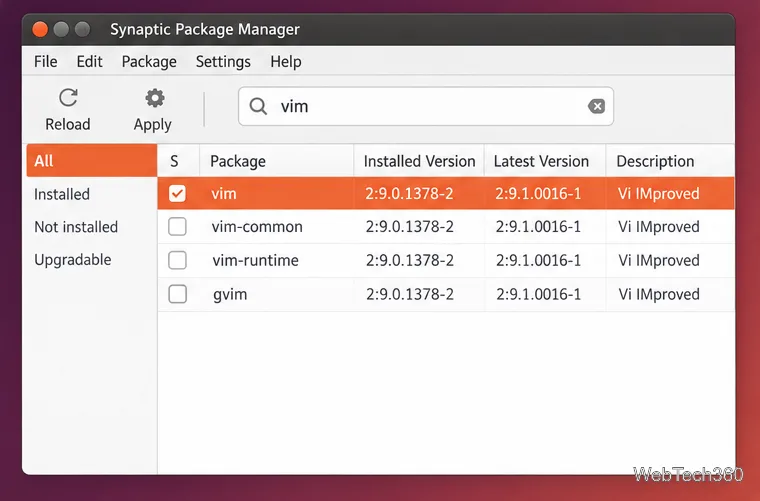Screen dimensions: 760x501
Task: Click the Reload circular arrow icon
Action: click(x=68, y=97)
